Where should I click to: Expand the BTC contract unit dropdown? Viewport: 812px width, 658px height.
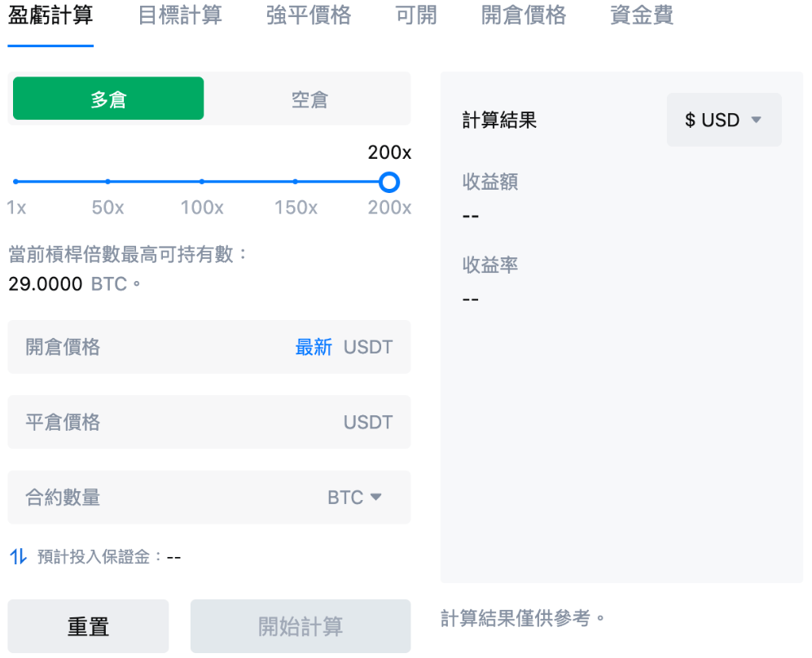[355, 497]
